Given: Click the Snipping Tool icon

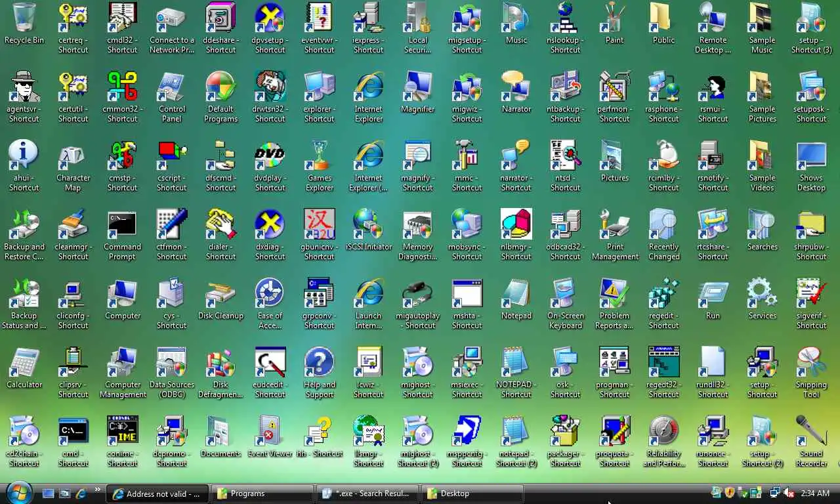Looking at the screenshot, I should (x=812, y=362).
